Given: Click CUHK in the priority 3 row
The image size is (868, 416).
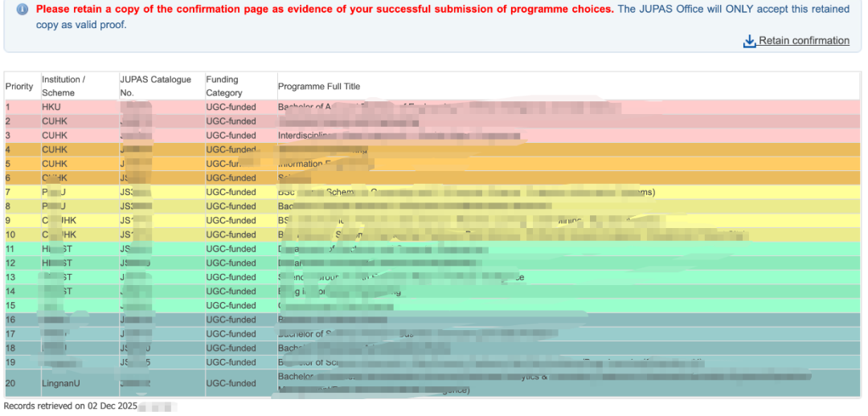Looking at the screenshot, I should (55, 136).
